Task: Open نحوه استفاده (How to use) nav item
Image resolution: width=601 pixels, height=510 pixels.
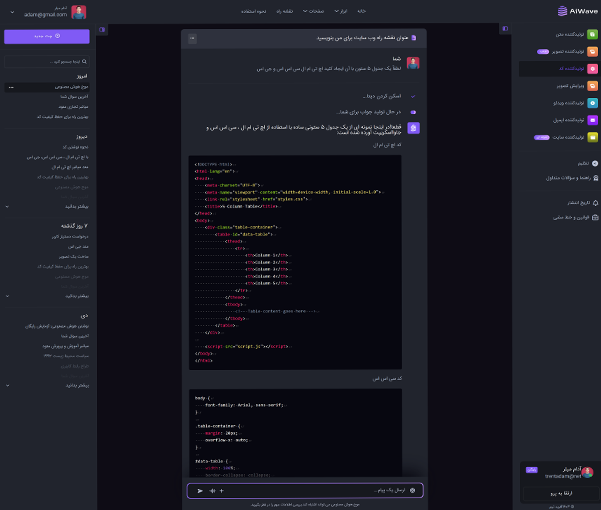Action: 254,11
